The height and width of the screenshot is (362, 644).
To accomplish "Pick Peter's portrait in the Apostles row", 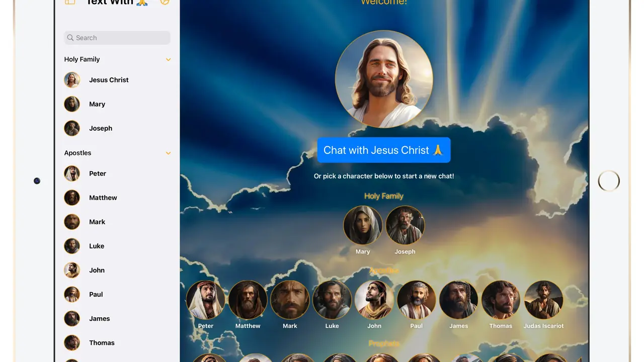I will (206, 300).
